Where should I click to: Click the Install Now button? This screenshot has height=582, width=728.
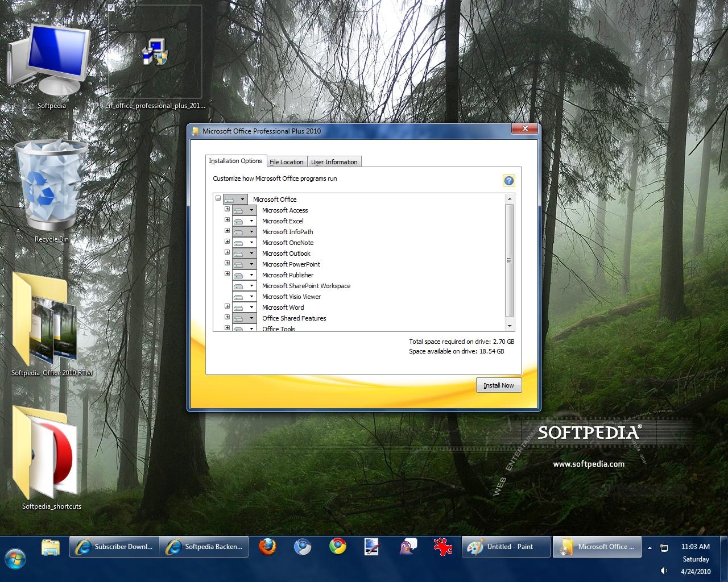click(498, 385)
